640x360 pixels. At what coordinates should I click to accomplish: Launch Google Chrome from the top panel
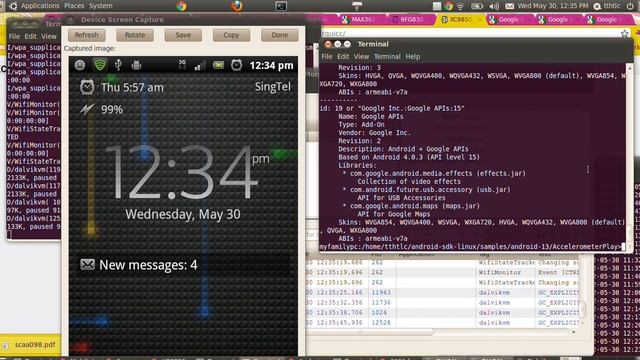point(182,6)
